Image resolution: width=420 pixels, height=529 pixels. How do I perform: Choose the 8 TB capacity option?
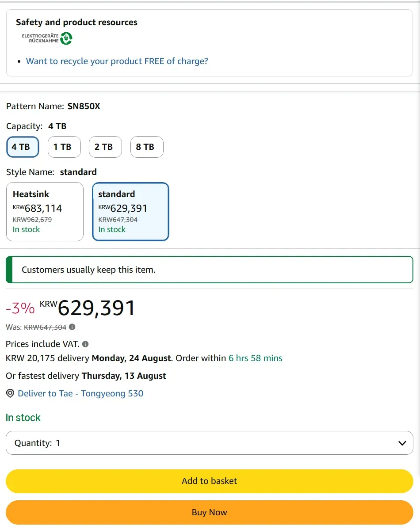pos(147,147)
